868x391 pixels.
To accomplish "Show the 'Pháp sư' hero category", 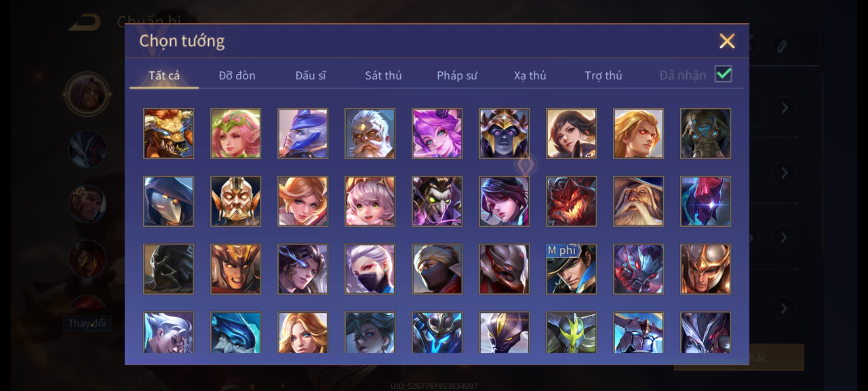I will click(x=457, y=75).
